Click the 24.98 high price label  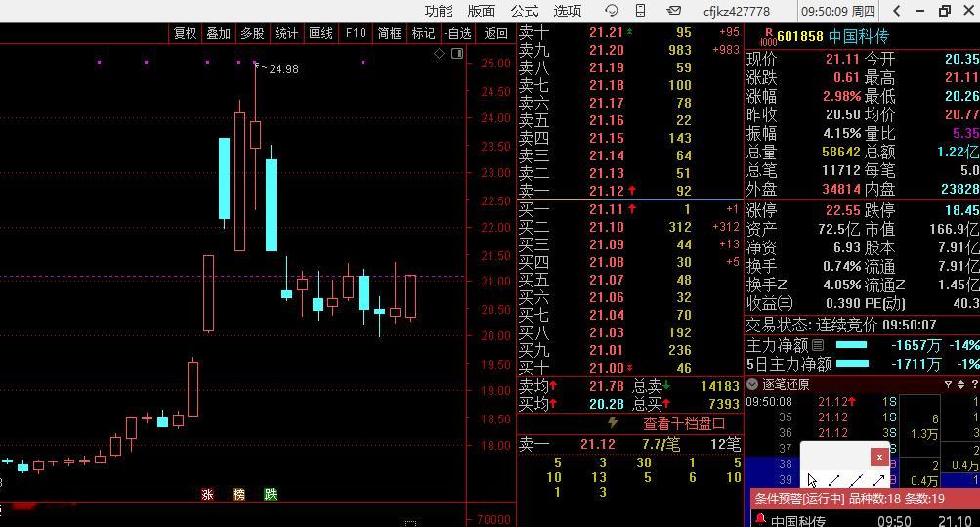click(x=283, y=69)
